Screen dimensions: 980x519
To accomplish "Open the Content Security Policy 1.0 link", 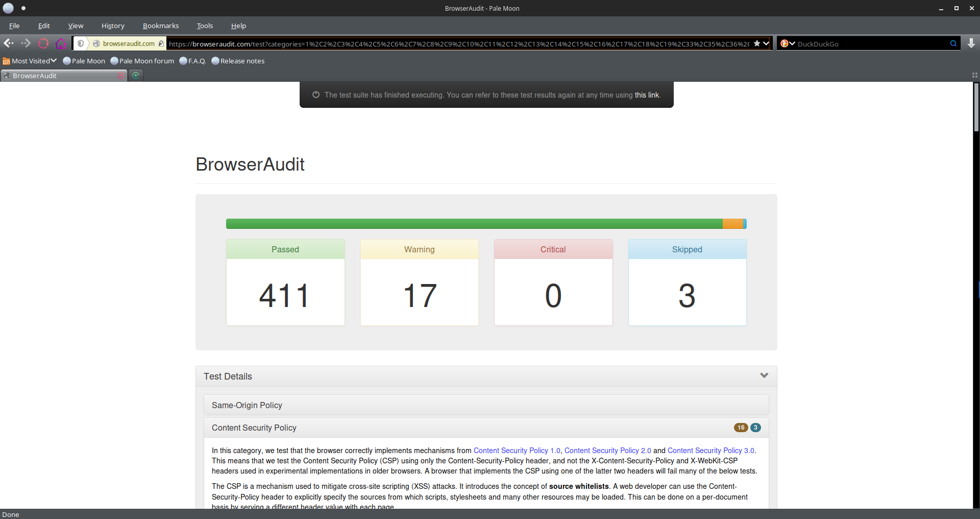I will click(x=517, y=451).
